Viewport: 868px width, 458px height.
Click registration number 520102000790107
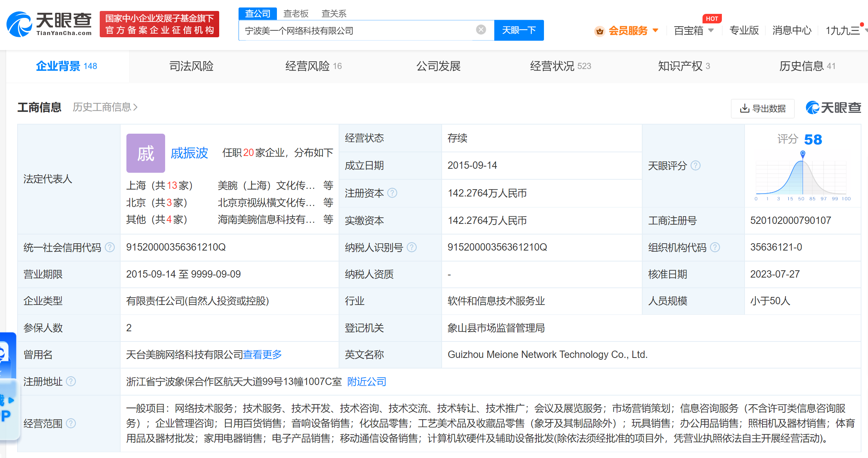pyautogui.click(x=791, y=220)
